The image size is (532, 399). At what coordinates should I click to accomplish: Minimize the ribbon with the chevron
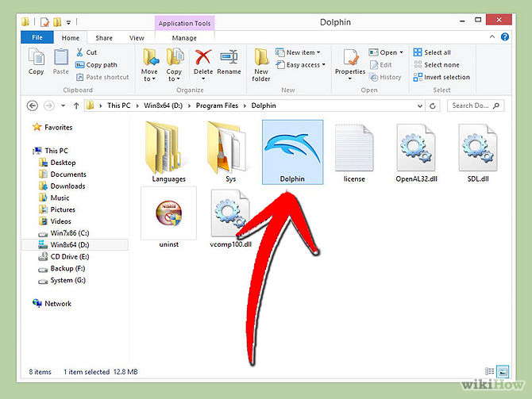[492, 36]
